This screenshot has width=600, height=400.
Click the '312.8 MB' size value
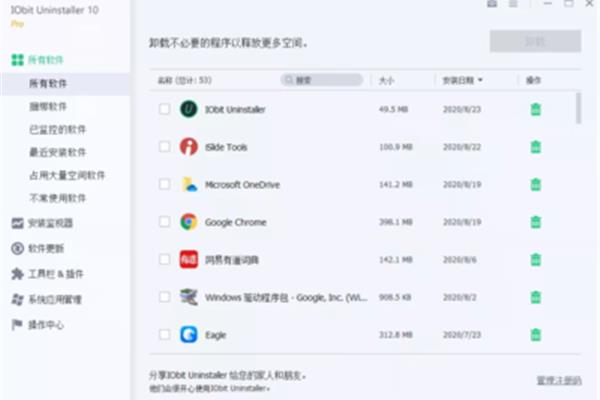pyautogui.click(x=396, y=335)
